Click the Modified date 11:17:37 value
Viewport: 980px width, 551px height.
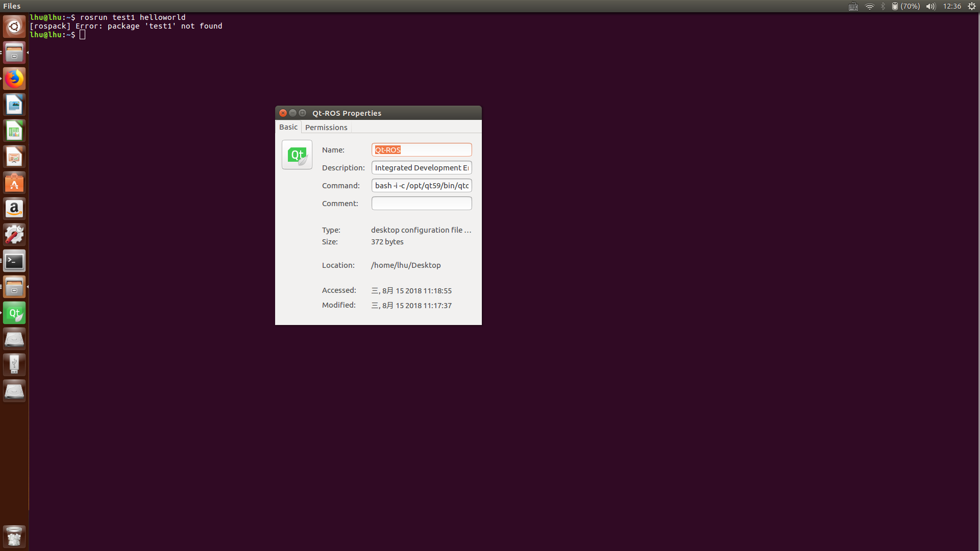[411, 306]
